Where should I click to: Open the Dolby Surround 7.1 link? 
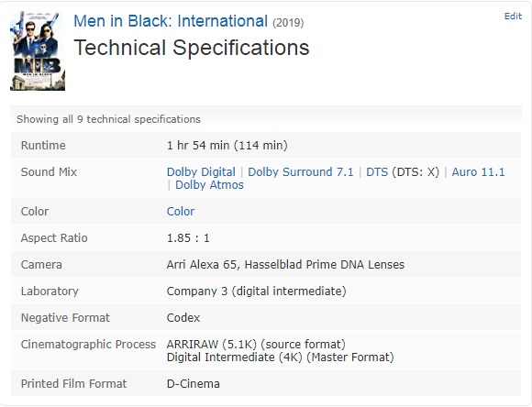[x=301, y=172]
